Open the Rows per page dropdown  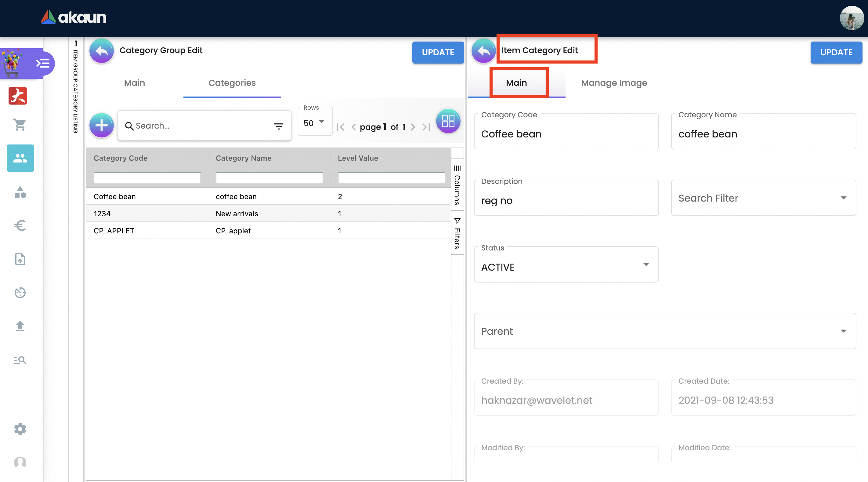(314, 123)
